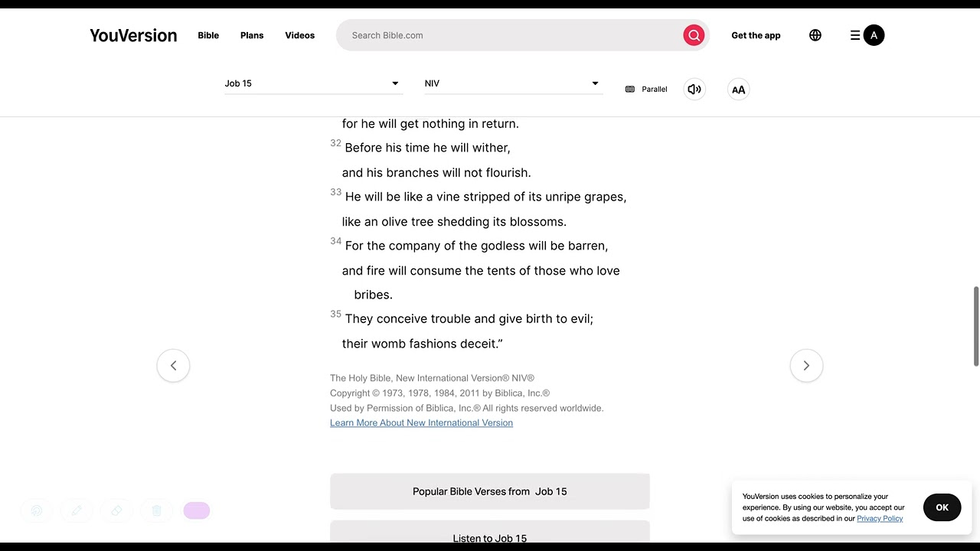Screen dimensions: 980x551
Task: Pick the purple annotation color swatch
Action: coord(197,510)
